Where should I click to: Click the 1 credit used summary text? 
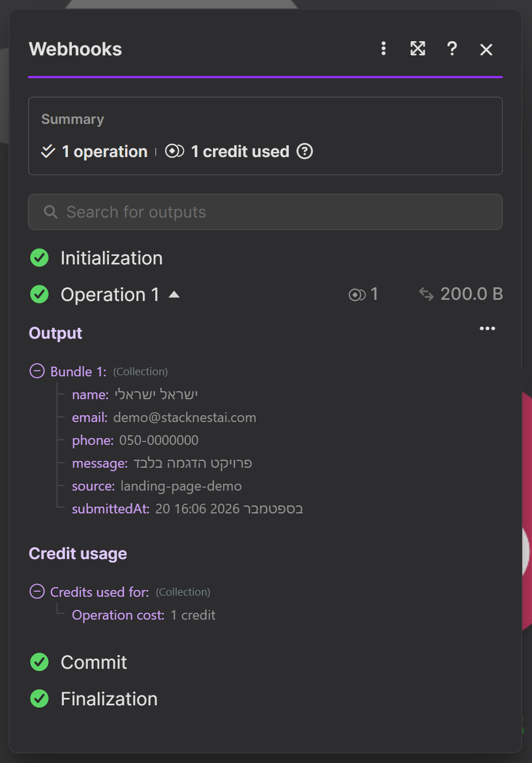click(x=240, y=151)
